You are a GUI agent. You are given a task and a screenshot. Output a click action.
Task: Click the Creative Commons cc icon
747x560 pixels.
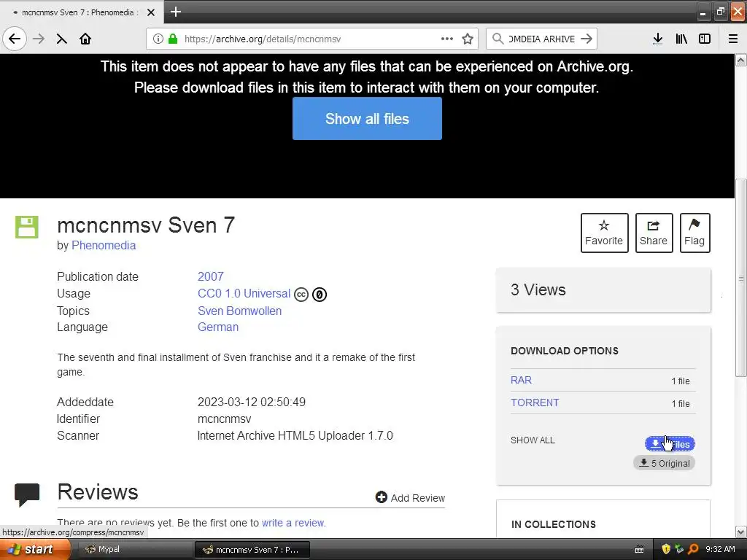pyautogui.click(x=301, y=295)
